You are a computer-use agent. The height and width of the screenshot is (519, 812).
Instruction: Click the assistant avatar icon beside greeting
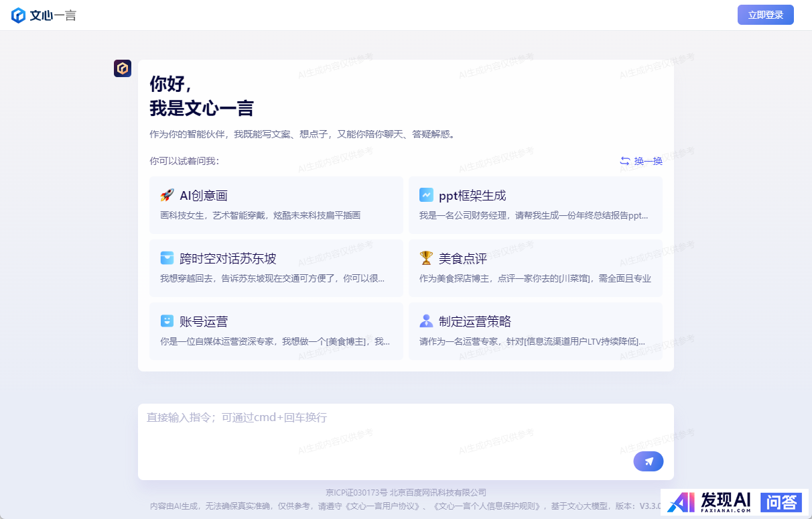point(123,68)
